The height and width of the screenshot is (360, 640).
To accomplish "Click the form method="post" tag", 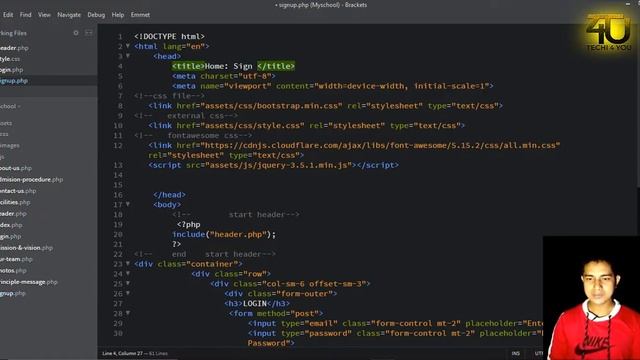I will pyautogui.click(x=276, y=313).
